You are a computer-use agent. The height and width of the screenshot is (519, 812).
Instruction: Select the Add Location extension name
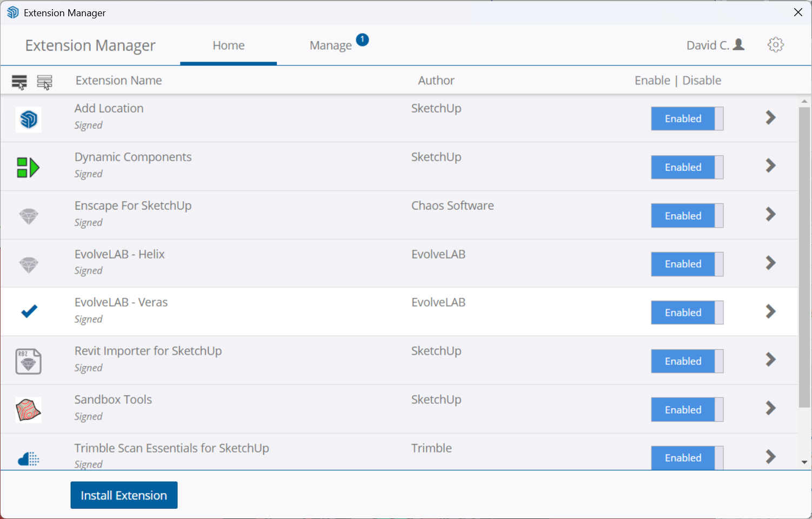click(x=109, y=108)
